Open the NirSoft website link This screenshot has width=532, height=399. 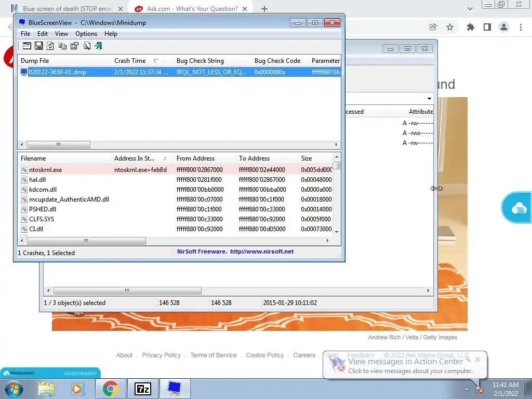click(262, 252)
